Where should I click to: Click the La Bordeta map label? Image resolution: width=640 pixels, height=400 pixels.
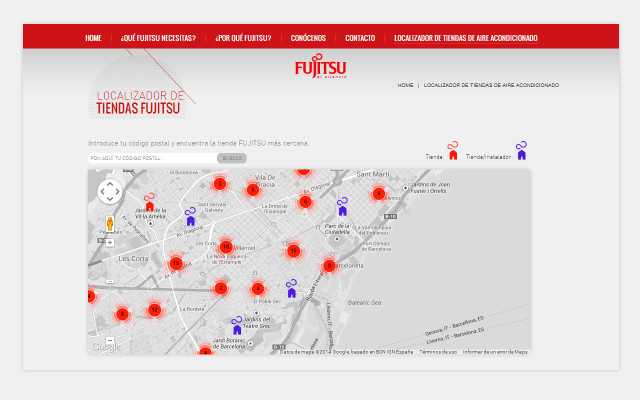click(192, 309)
